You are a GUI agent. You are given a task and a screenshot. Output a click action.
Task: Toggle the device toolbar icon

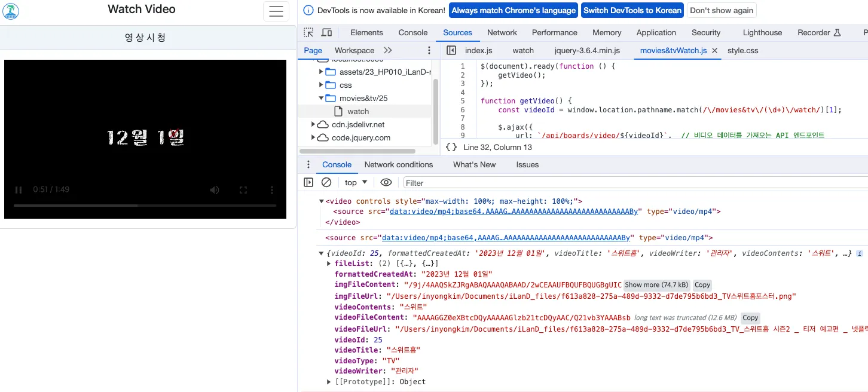[326, 32]
